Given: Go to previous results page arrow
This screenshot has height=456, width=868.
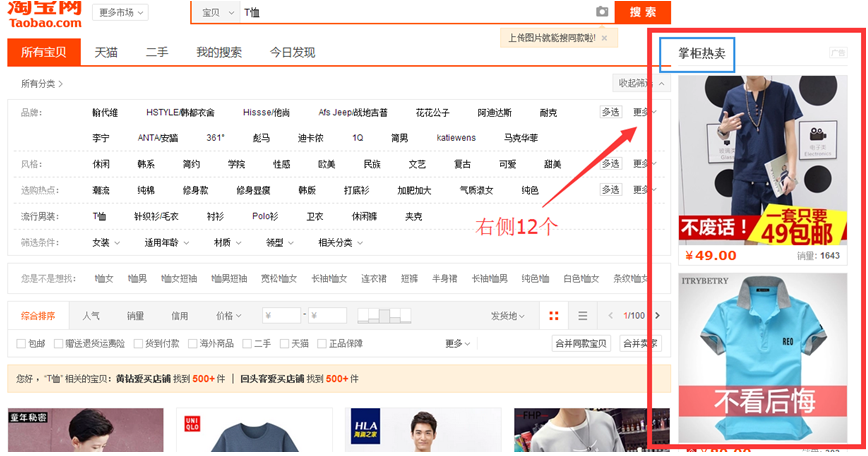Looking at the screenshot, I should pos(611,315).
